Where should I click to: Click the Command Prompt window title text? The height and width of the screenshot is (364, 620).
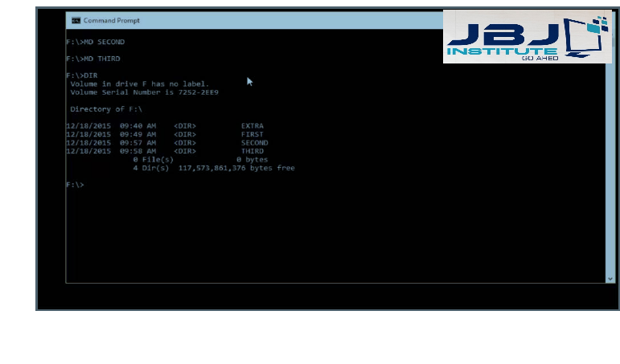click(x=112, y=21)
